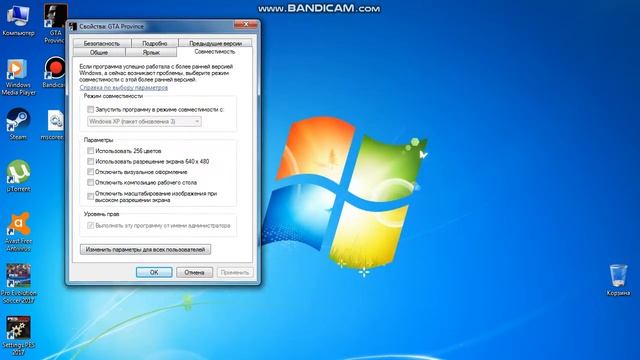Toggle disable desktop composition checkbox

91,182
